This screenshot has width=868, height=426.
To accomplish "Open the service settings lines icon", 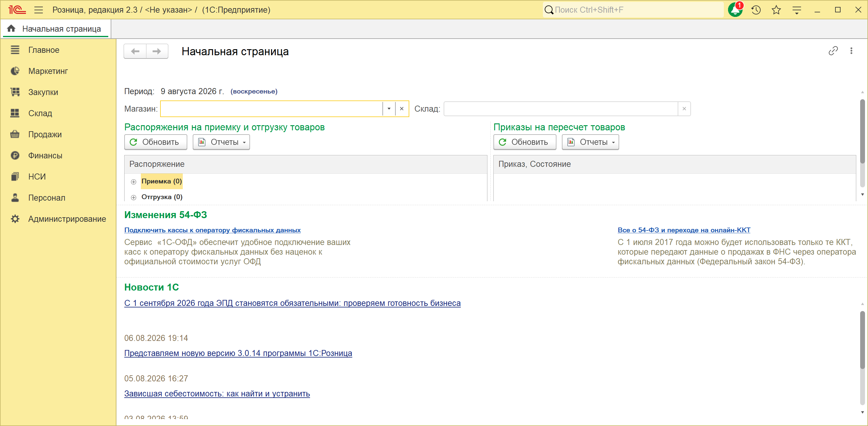I will [797, 10].
